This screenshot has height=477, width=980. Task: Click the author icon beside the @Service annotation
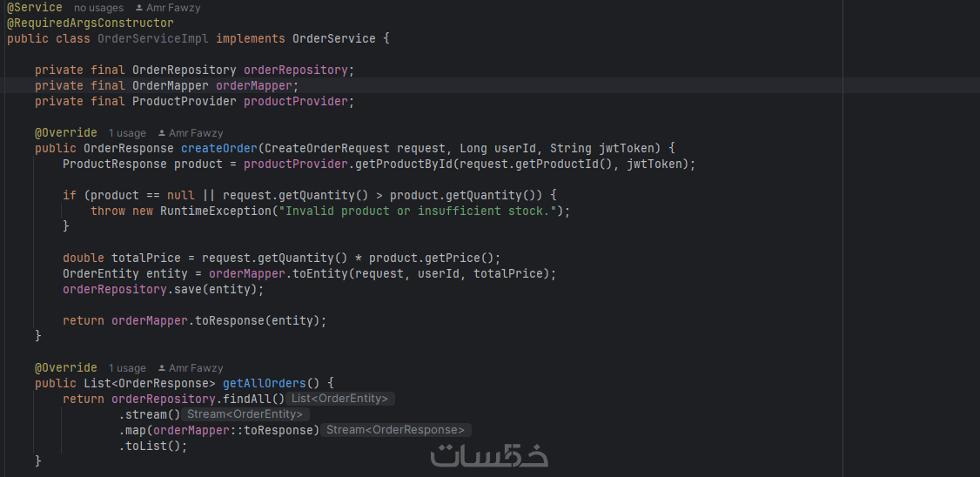coord(138,8)
